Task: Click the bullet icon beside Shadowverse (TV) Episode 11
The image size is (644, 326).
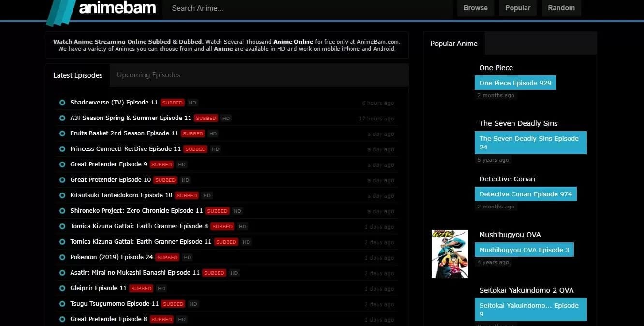Action: coord(62,103)
